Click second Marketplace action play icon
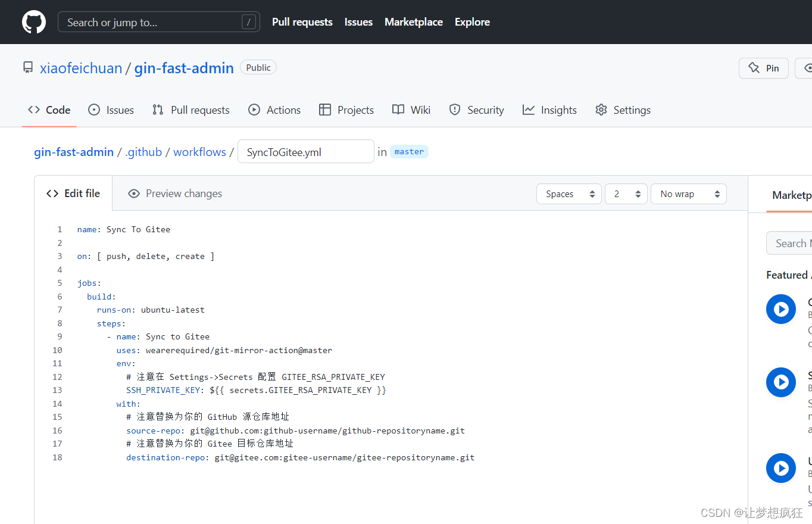This screenshot has height=524, width=812. click(x=781, y=382)
